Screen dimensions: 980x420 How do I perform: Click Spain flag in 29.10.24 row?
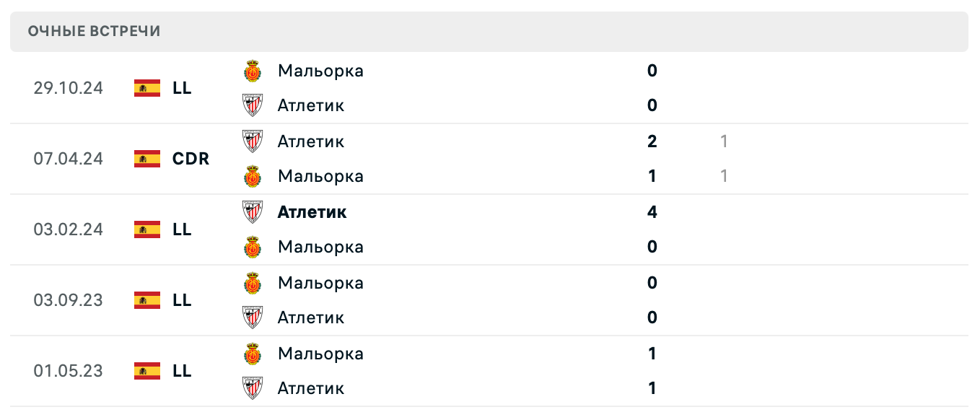pyautogui.click(x=147, y=88)
